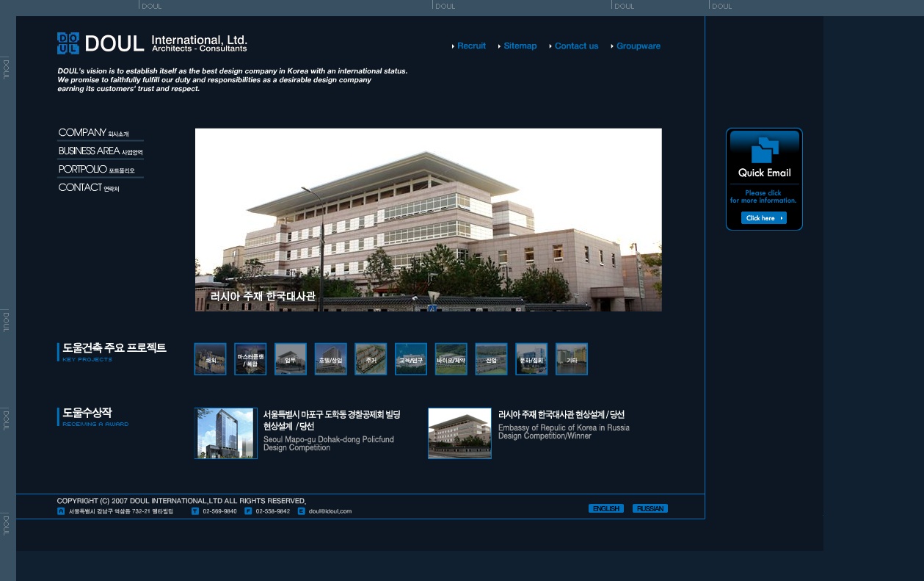Viewport: 924px width, 581px height.
Task: Select the 마스터플랜/복합 project thumbnail
Action: click(x=250, y=359)
